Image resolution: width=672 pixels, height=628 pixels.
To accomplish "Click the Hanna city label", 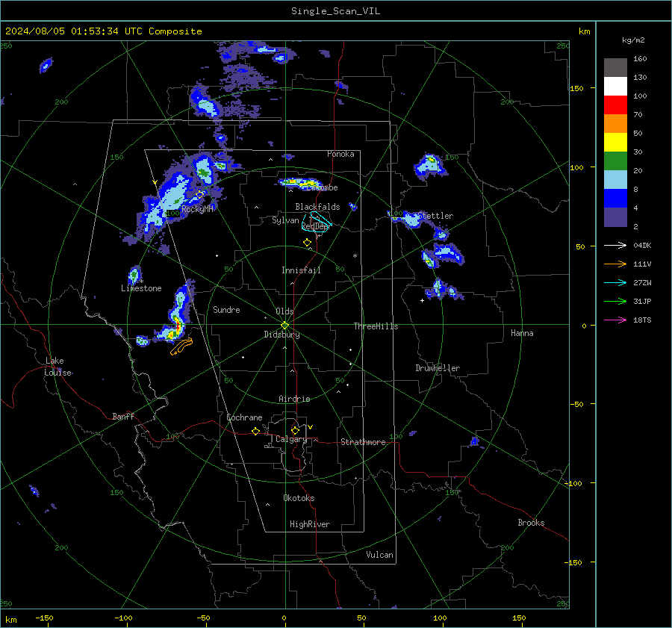I will (x=522, y=333).
